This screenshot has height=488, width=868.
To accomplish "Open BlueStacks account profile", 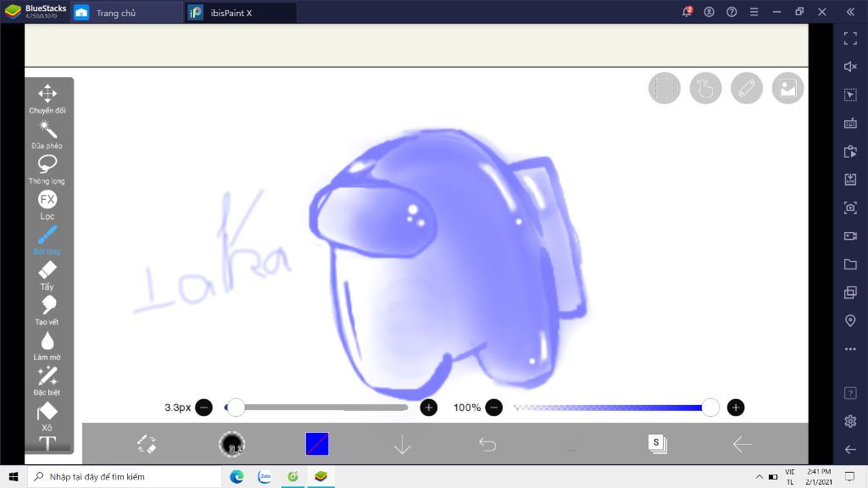I will (709, 12).
